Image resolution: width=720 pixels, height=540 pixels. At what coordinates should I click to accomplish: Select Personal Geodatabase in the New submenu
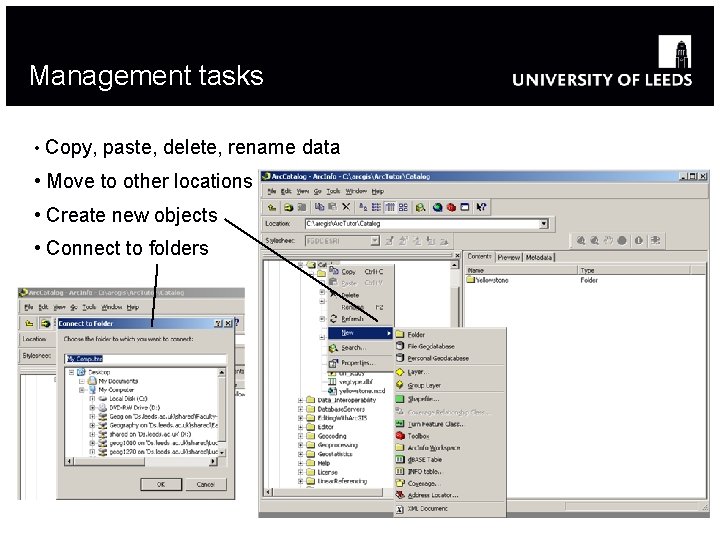(450, 359)
